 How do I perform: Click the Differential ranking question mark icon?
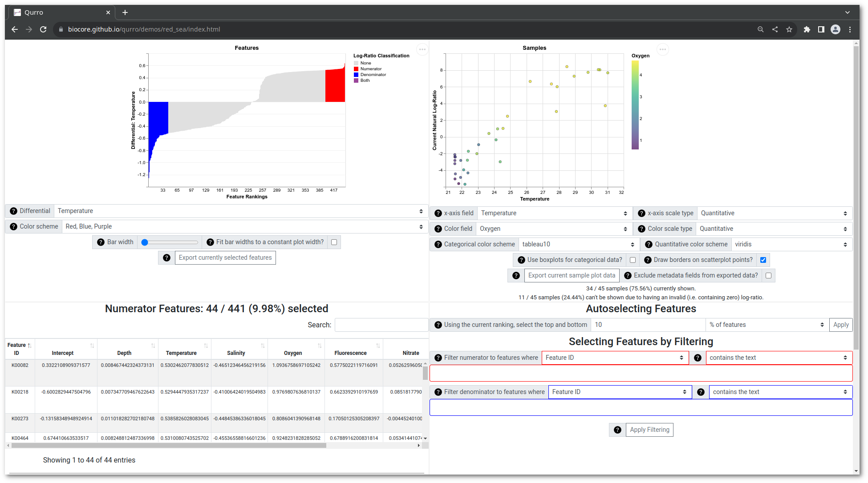(x=13, y=210)
